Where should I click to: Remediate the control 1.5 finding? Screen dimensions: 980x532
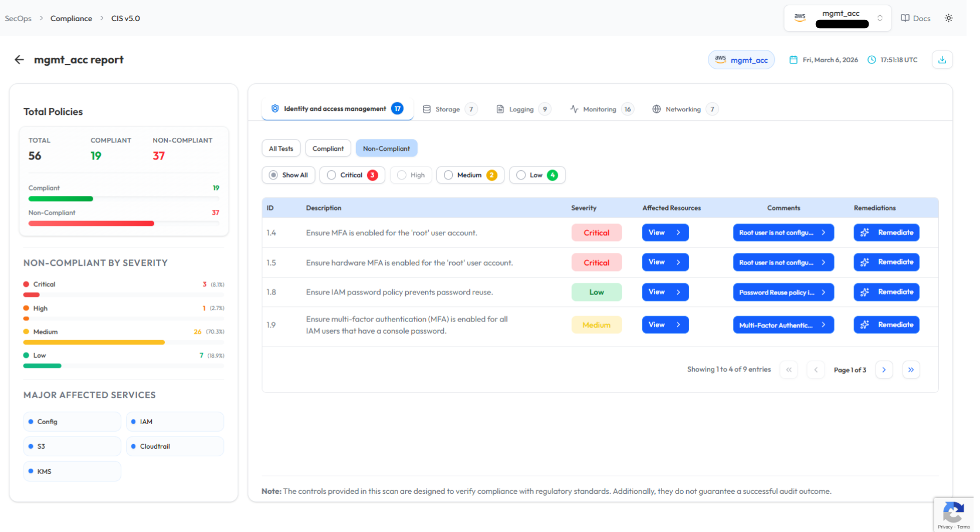point(886,262)
